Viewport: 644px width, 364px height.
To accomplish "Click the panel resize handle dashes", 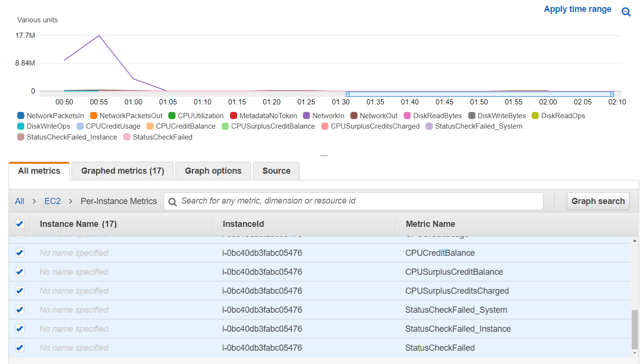I will point(324,156).
